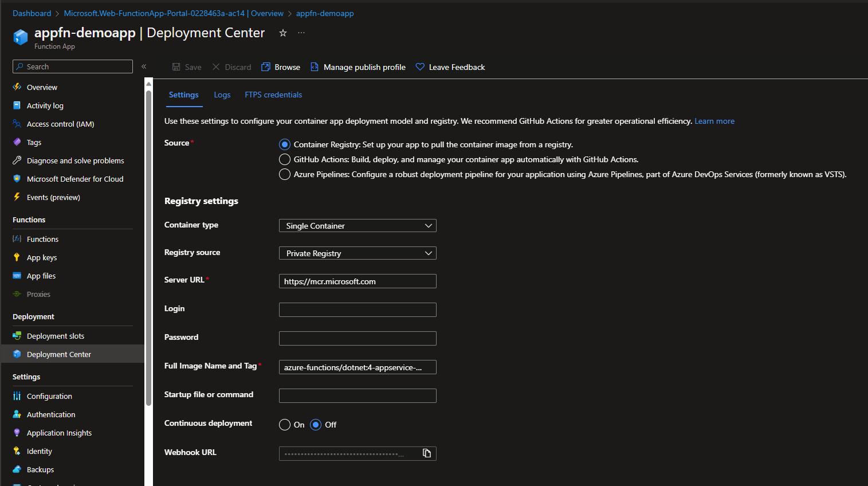Screen dimensions: 868x486
Task: Click the Browse external window icon
Action: pos(266,67)
